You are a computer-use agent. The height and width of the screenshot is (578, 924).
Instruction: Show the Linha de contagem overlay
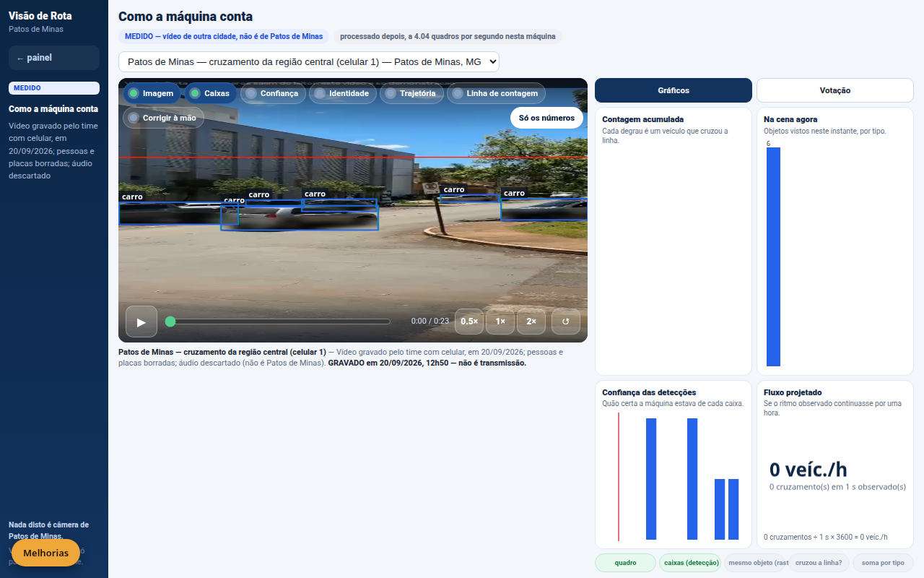tap(496, 93)
